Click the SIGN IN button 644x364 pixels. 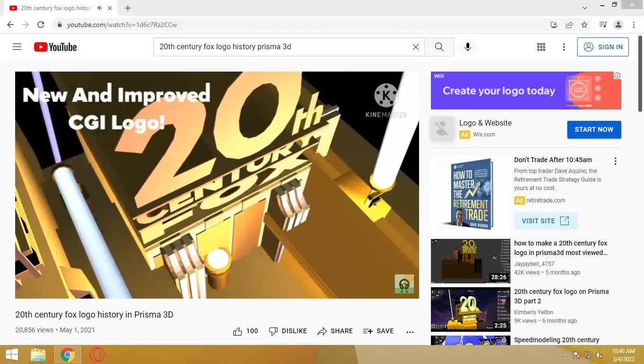pyautogui.click(x=603, y=47)
